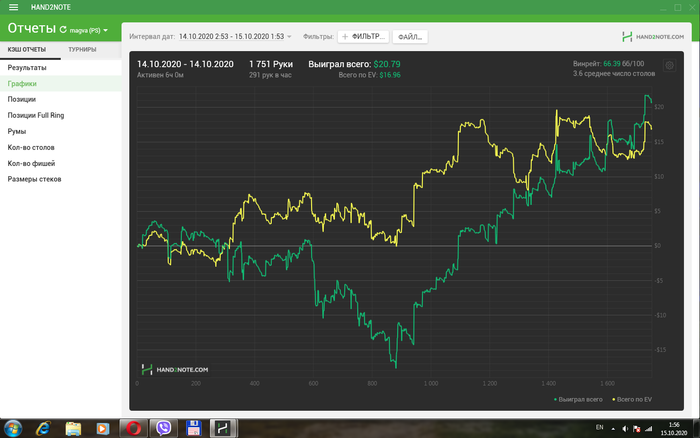Switch to Opera browser in taskbar

(x=133, y=429)
